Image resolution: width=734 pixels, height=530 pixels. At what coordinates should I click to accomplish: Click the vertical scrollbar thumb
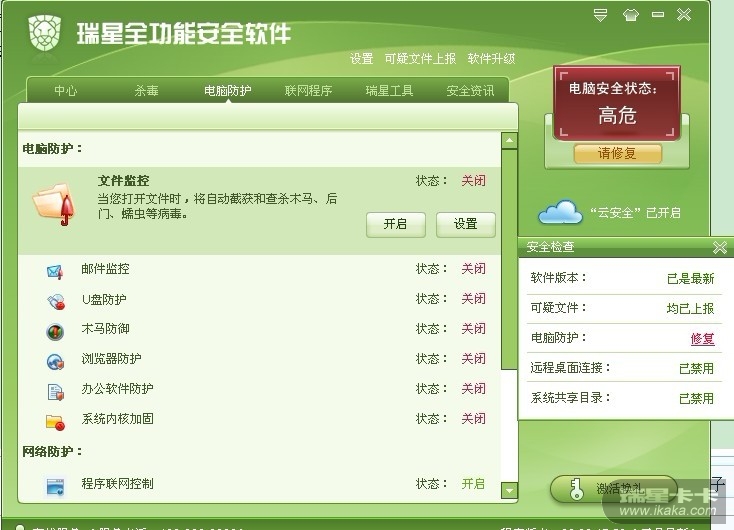[x=509, y=259]
